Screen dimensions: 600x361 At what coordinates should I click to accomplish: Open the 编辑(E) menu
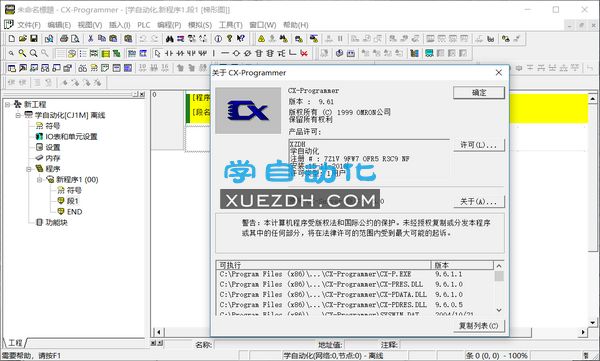click(x=59, y=25)
